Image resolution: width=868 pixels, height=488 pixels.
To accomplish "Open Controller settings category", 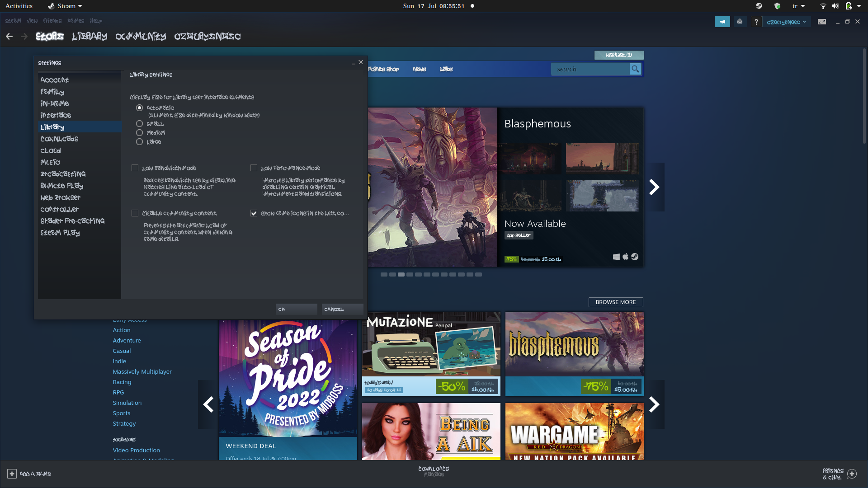I will point(80,209).
